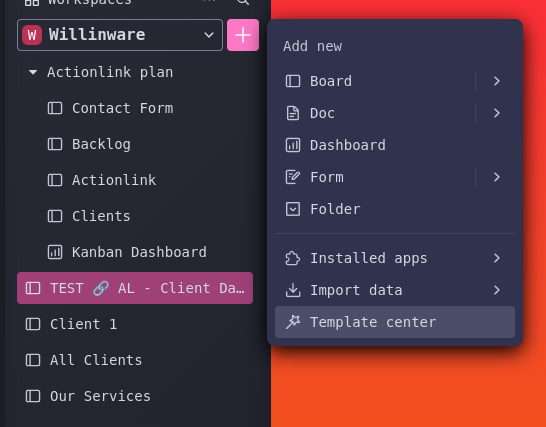
Task: Click the Kanban Dashboard chart icon in sidebar
Action: (x=55, y=252)
